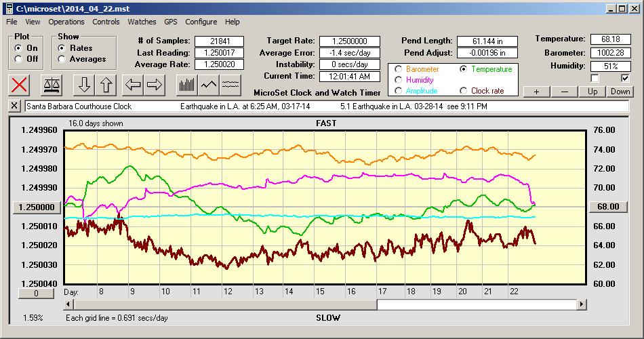The width and height of the screenshot is (644, 339).
Task: Click the Instability value box
Action: (x=350, y=64)
